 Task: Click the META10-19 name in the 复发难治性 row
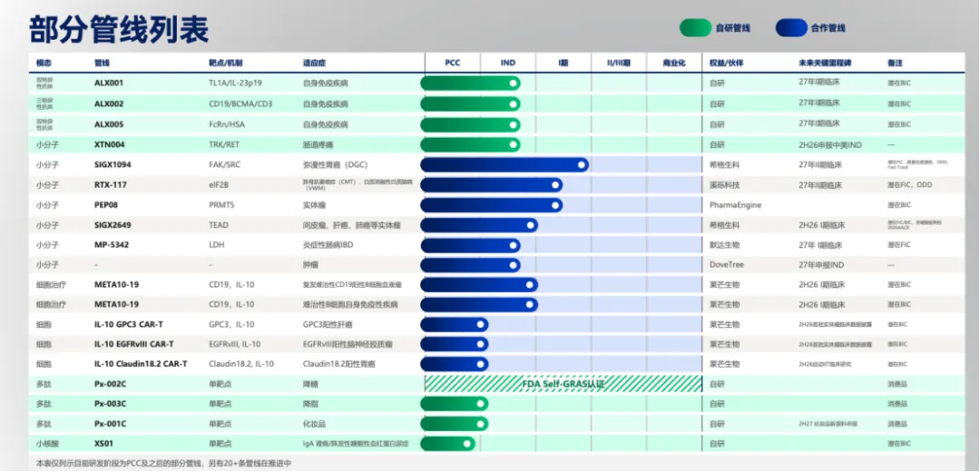tap(116, 284)
